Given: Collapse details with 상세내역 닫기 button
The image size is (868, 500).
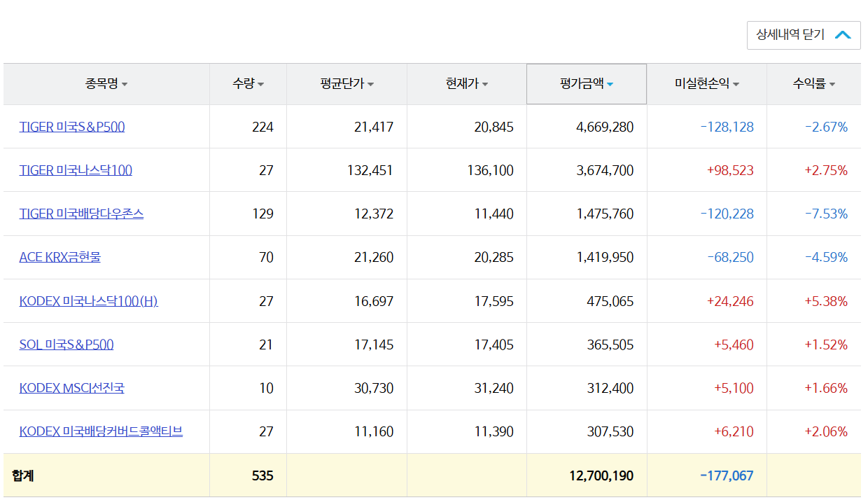Looking at the screenshot, I should pyautogui.click(x=804, y=35).
